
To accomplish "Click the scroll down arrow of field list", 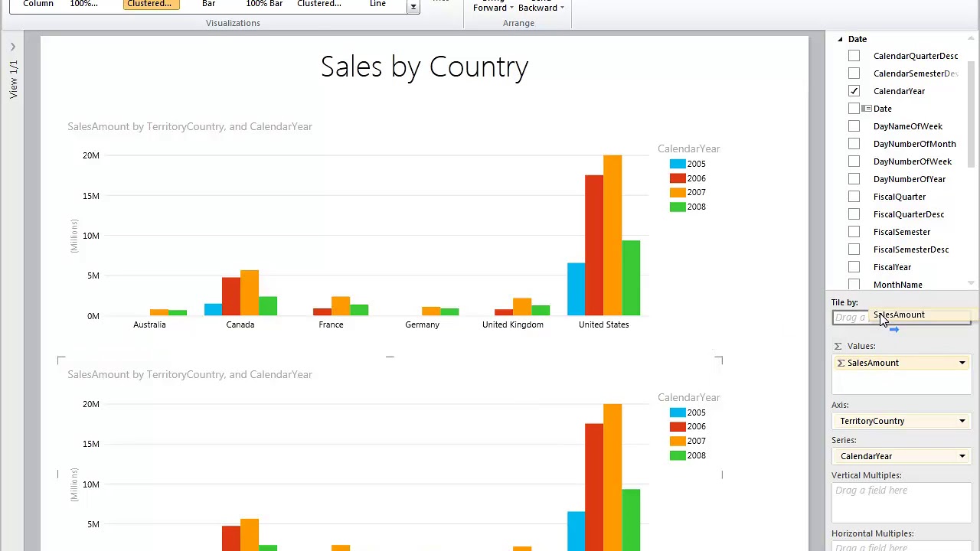I will 972,283.
